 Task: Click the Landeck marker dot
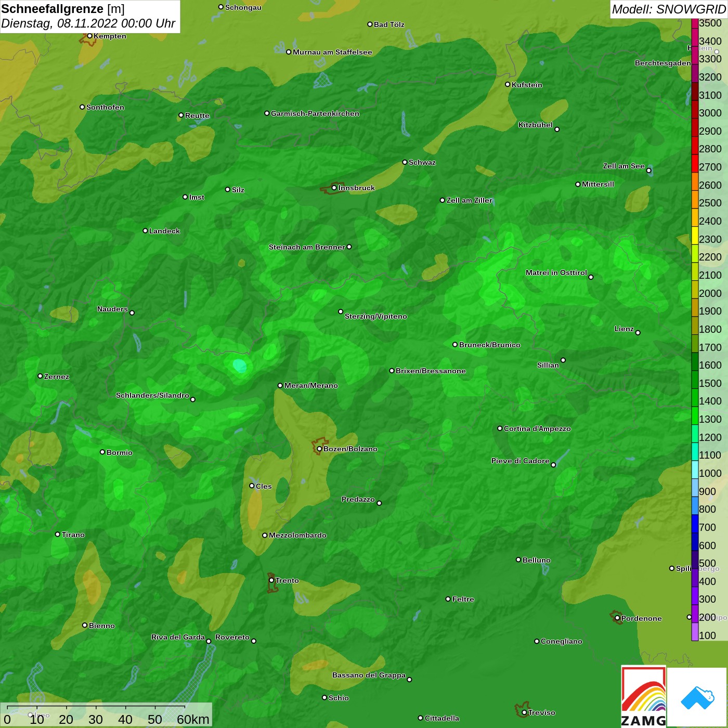tap(145, 230)
